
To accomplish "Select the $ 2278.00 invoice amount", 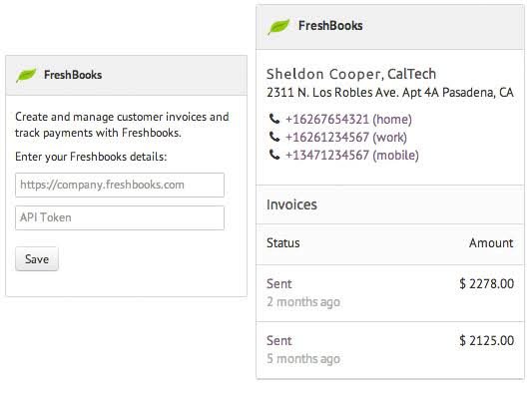I will coord(487,284).
